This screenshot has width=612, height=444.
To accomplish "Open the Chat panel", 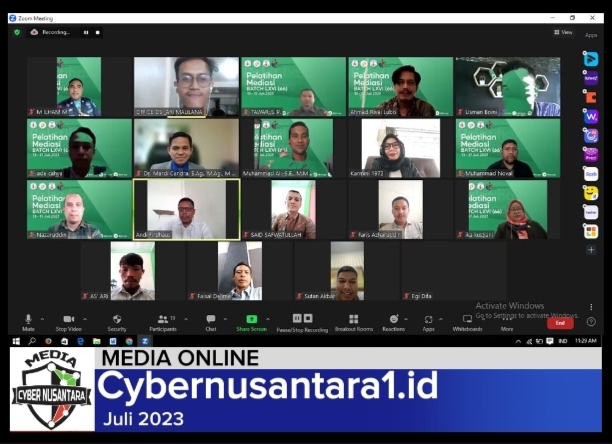I will point(211,322).
